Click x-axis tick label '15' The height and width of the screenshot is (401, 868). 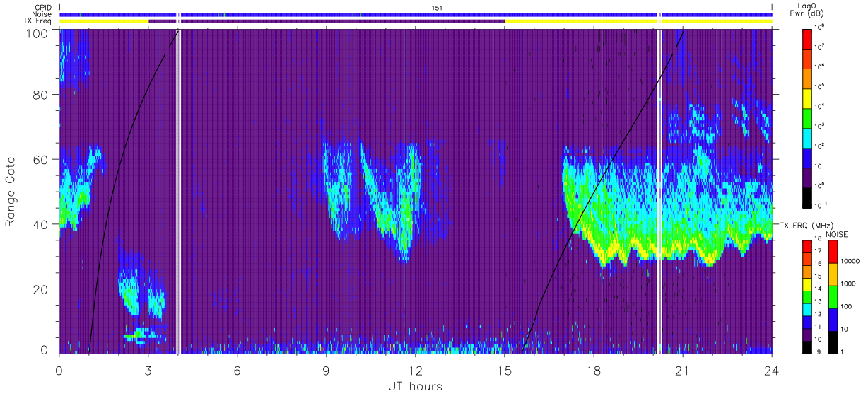504,370
